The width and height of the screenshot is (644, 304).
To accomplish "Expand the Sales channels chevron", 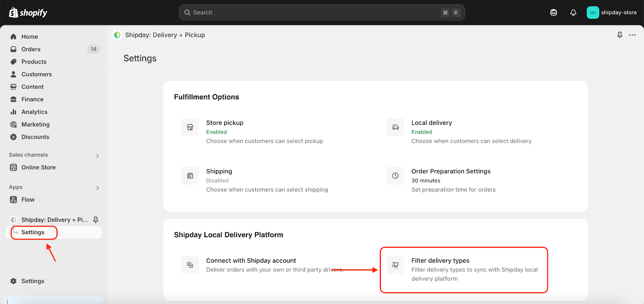I will (97, 155).
